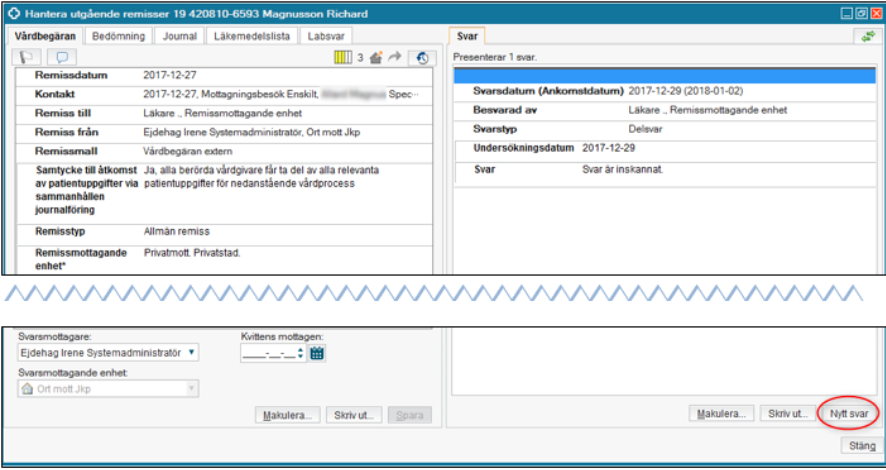Click the Nytt svar button
The height and width of the screenshot is (470, 886).
pyautogui.click(x=849, y=413)
